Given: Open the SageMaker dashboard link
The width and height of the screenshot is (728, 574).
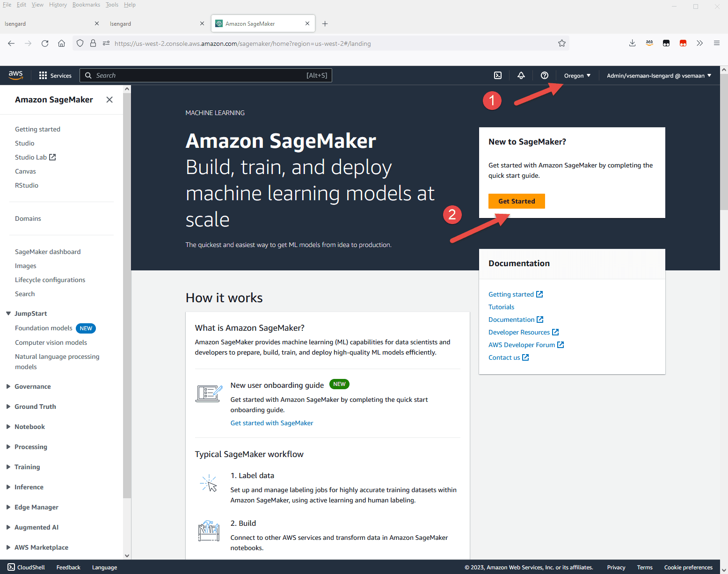Looking at the screenshot, I should tap(48, 252).
